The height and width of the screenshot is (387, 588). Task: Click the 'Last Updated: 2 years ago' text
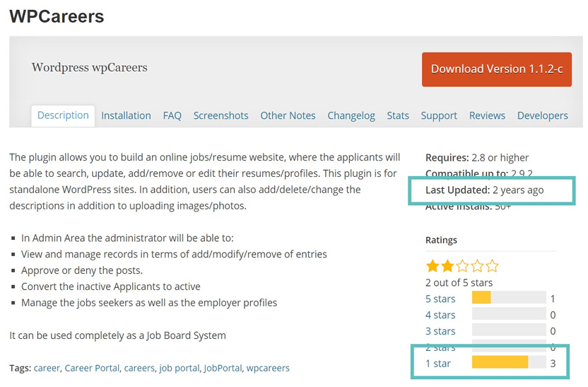coord(485,190)
